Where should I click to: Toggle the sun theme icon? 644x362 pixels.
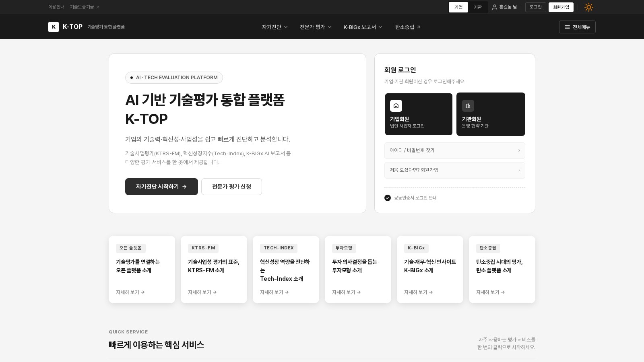[x=589, y=7]
